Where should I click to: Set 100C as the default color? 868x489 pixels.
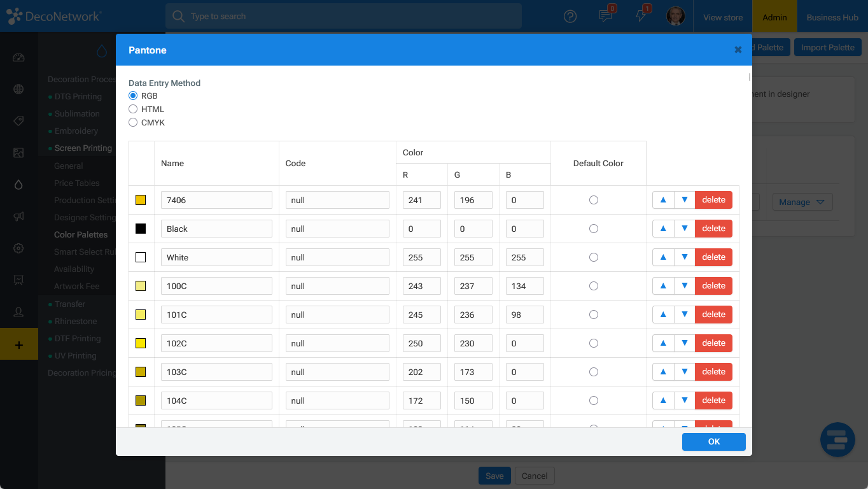(x=594, y=286)
